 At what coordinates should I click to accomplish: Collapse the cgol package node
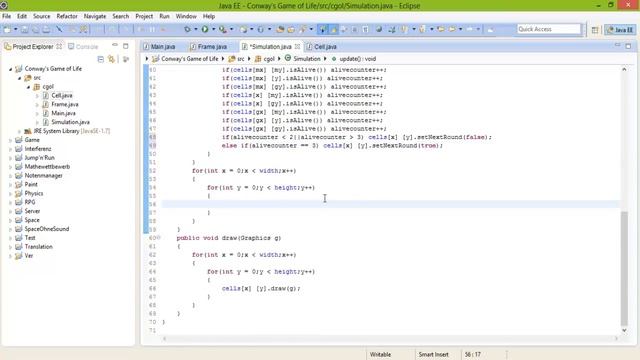pos(29,87)
